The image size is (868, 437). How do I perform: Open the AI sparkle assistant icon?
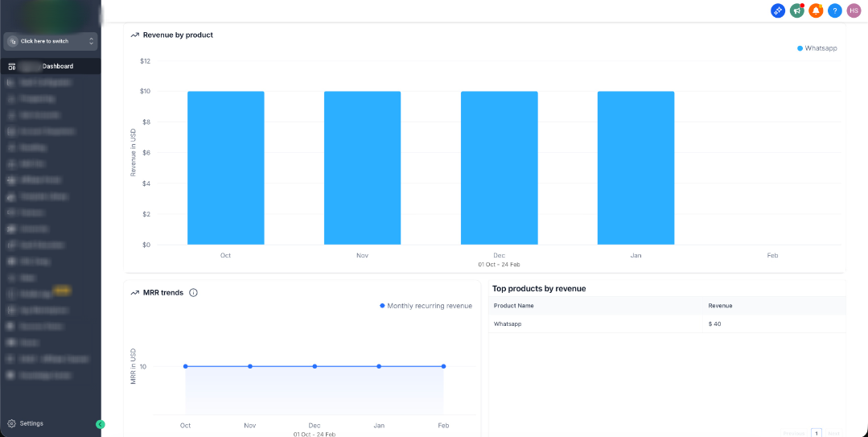778,10
